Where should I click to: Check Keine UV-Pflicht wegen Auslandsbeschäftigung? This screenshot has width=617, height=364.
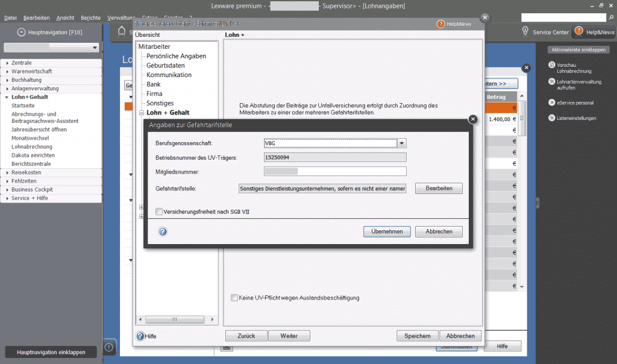[234, 298]
